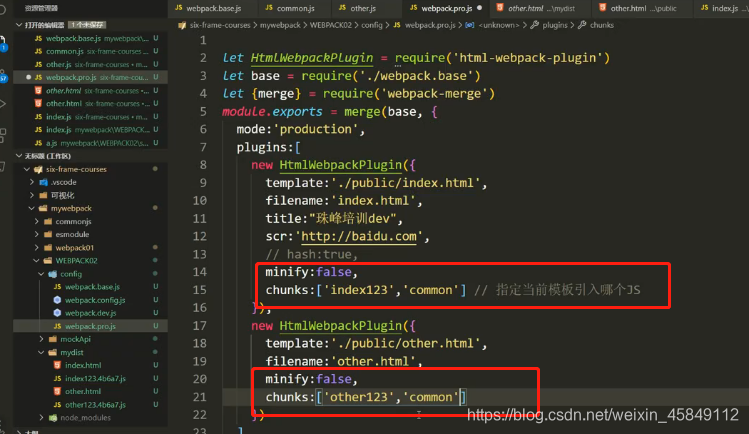Open Run and Debug play icon
This screenshot has height=434, width=749.
pyautogui.click(x=3, y=104)
